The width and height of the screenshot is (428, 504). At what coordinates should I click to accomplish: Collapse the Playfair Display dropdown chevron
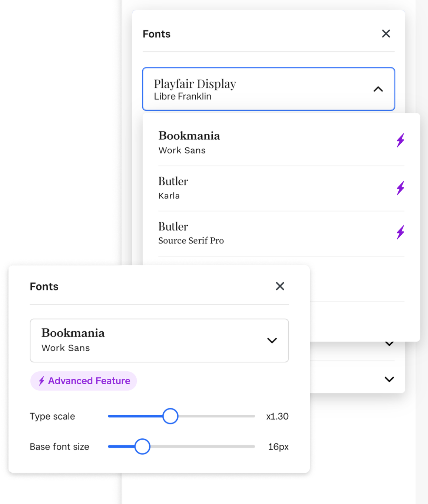coord(378,89)
